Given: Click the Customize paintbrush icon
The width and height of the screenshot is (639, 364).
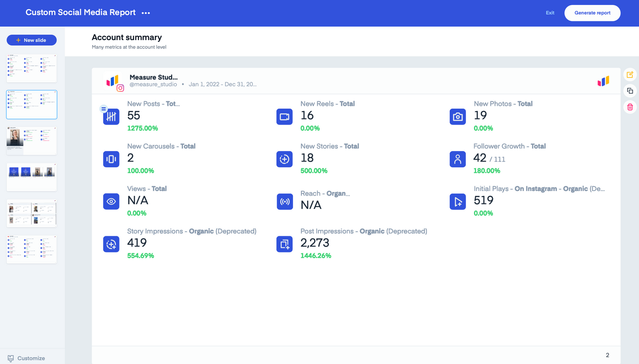Looking at the screenshot, I should tap(10, 359).
